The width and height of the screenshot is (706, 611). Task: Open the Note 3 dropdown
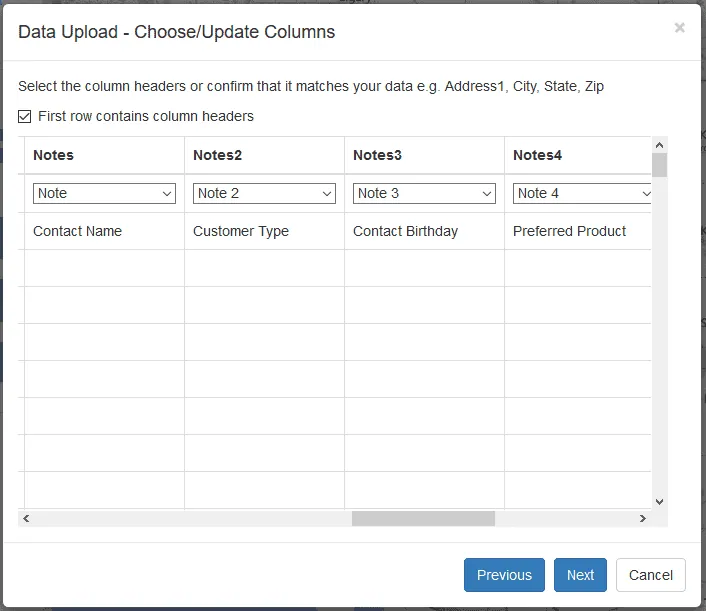pyautogui.click(x=424, y=193)
